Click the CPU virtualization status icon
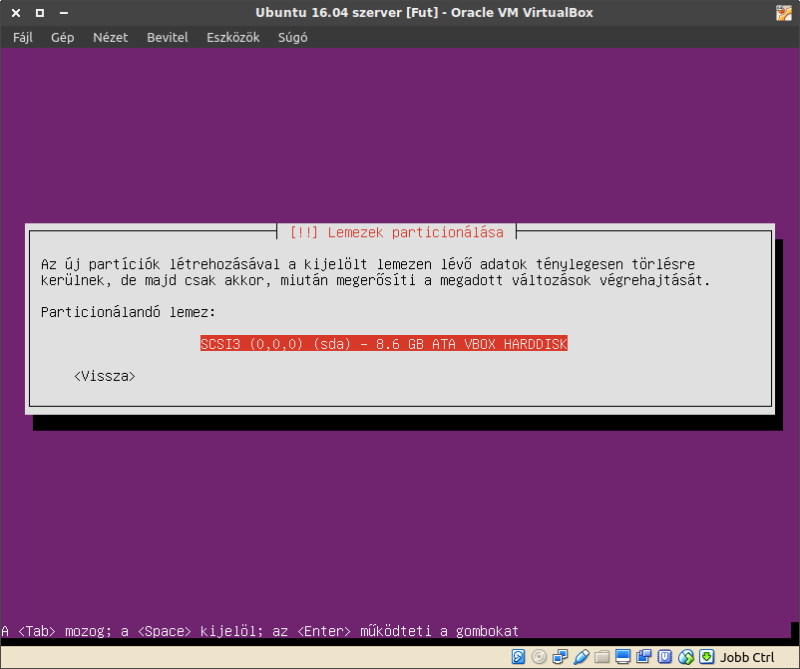The width and height of the screenshot is (800, 669). click(665, 656)
